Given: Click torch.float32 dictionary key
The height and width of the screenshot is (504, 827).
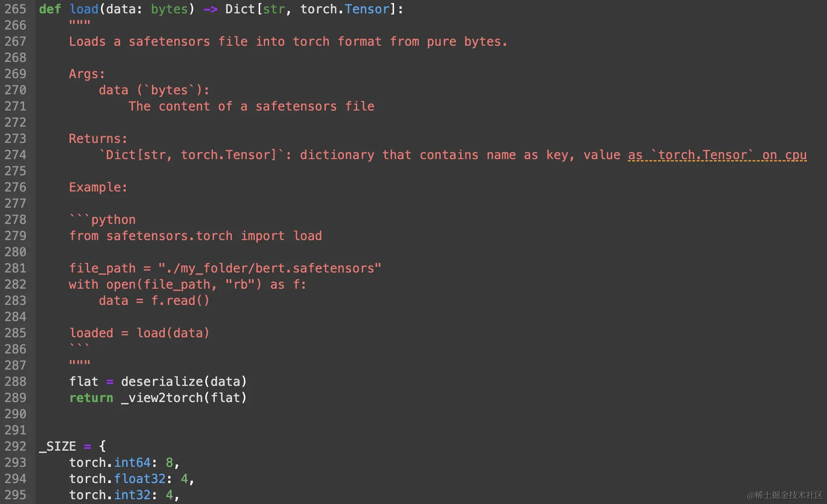Looking at the screenshot, I should point(117,479).
